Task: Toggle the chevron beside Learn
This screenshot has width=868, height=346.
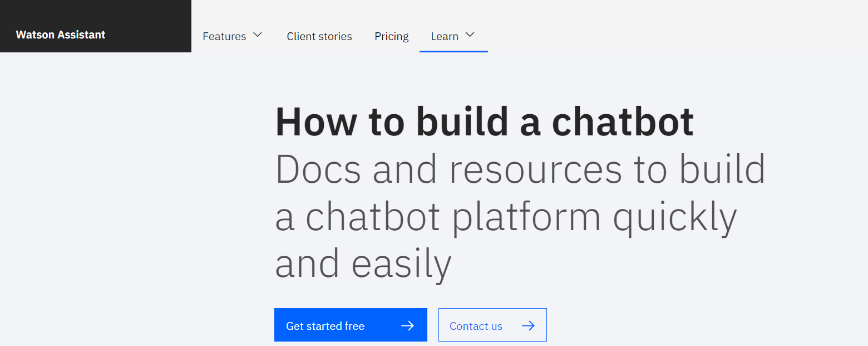Action: [x=470, y=35]
